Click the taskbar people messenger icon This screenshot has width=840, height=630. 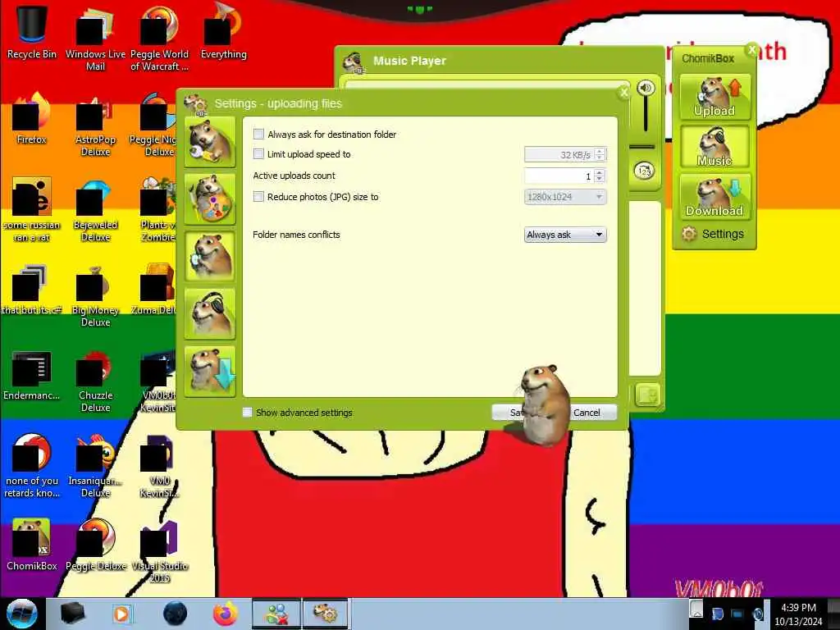pyautogui.click(x=276, y=614)
